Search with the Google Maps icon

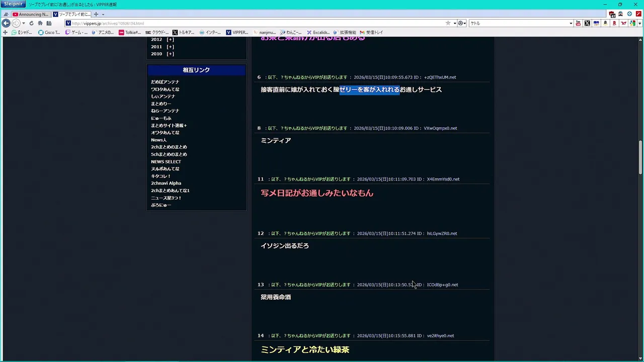point(632,23)
